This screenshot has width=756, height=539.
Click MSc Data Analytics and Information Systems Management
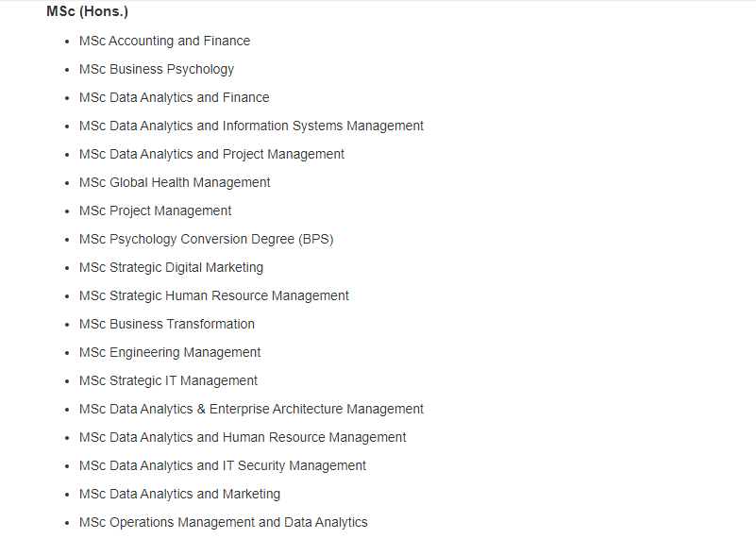(x=251, y=126)
